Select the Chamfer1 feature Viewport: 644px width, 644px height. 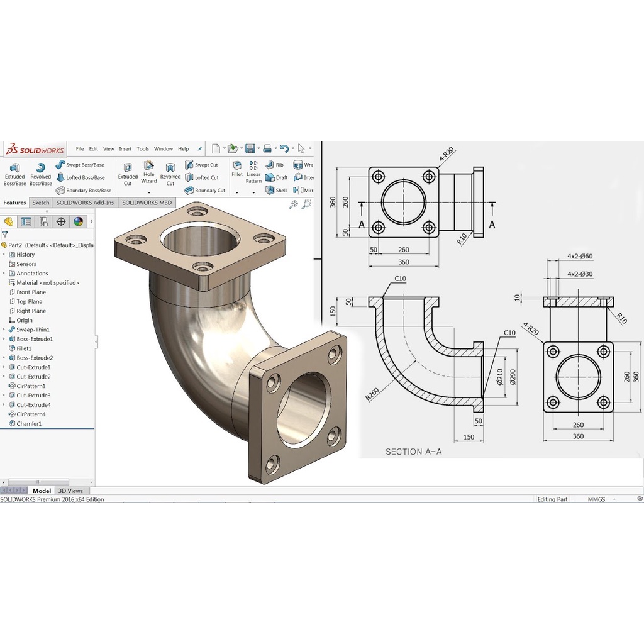coord(29,423)
